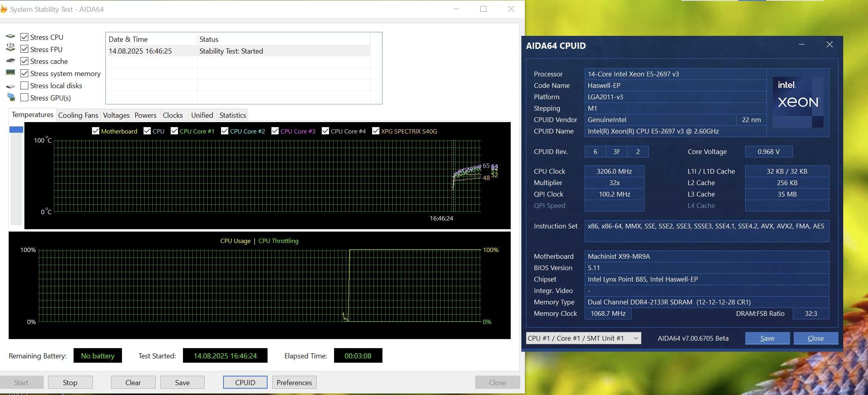The width and height of the screenshot is (868, 395).
Task: Click the cache chip icon beside Stress cache
Action: point(11,61)
